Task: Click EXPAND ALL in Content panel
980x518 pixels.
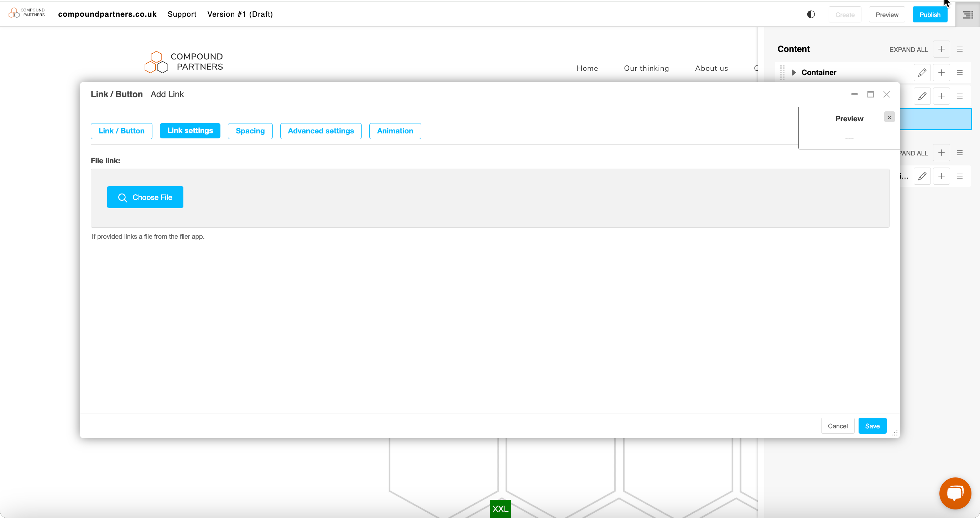Action: tap(908, 49)
